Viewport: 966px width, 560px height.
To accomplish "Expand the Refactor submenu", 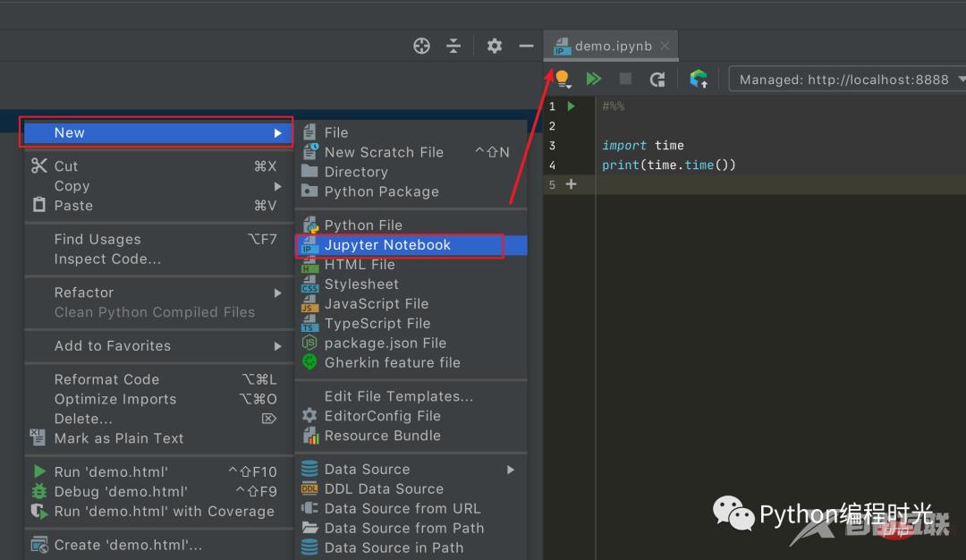I will coord(83,292).
